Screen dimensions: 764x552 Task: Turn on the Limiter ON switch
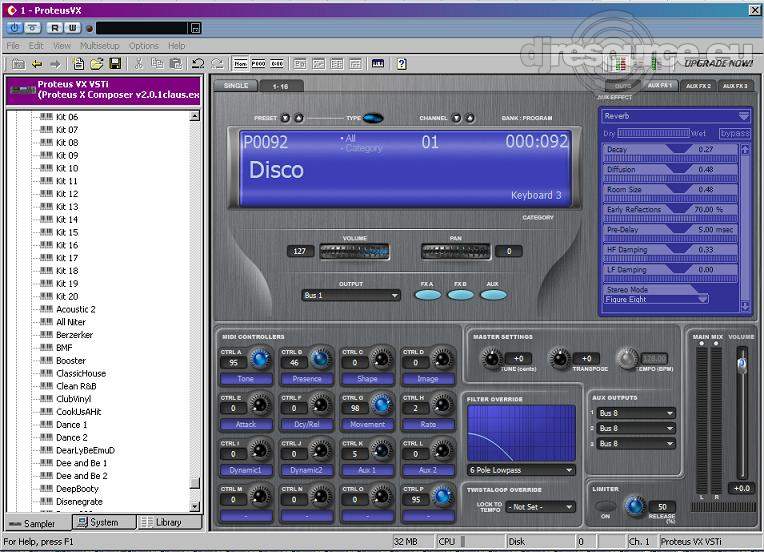pos(605,506)
